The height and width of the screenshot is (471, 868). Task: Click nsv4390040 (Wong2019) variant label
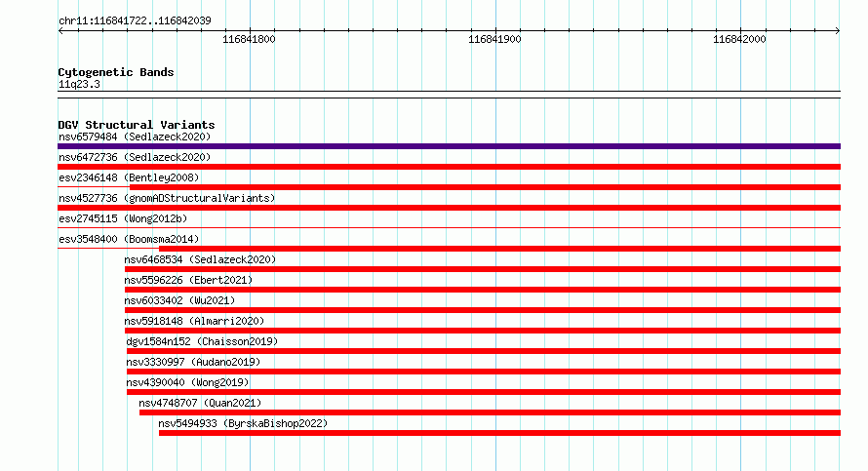187,382
